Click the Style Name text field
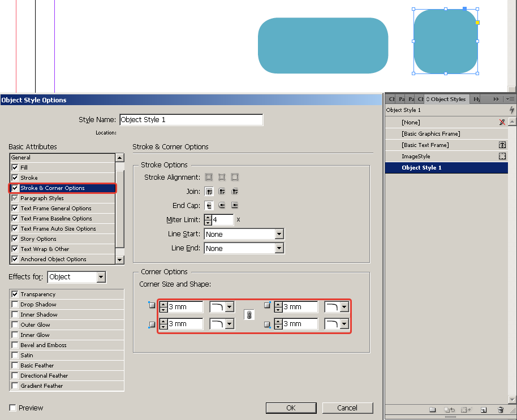The image size is (517, 420). pos(191,120)
